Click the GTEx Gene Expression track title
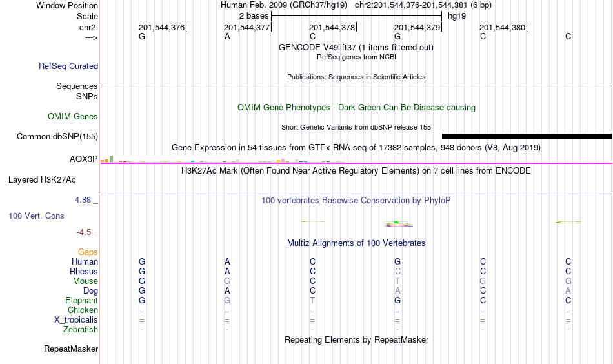 point(356,147)
